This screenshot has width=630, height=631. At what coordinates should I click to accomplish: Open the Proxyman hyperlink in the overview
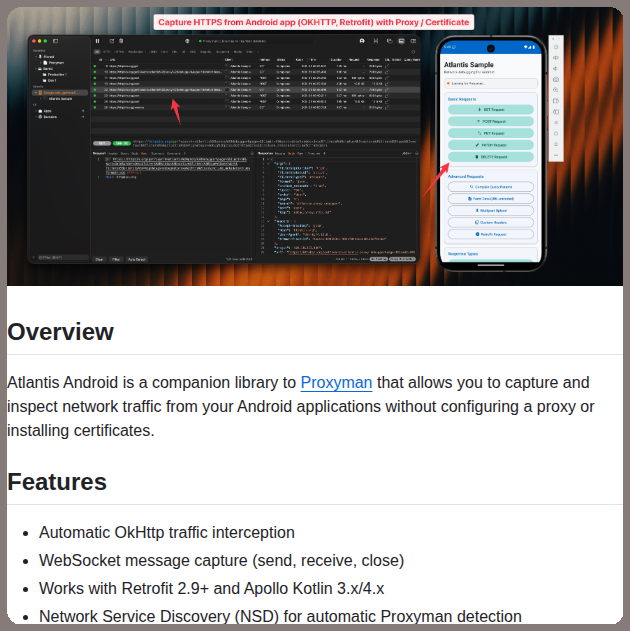point(336,383)
